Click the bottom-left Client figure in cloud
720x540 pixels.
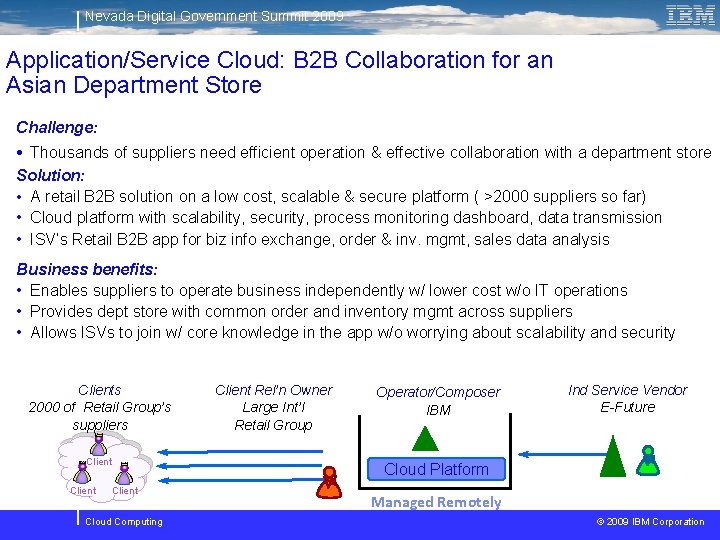82,473
